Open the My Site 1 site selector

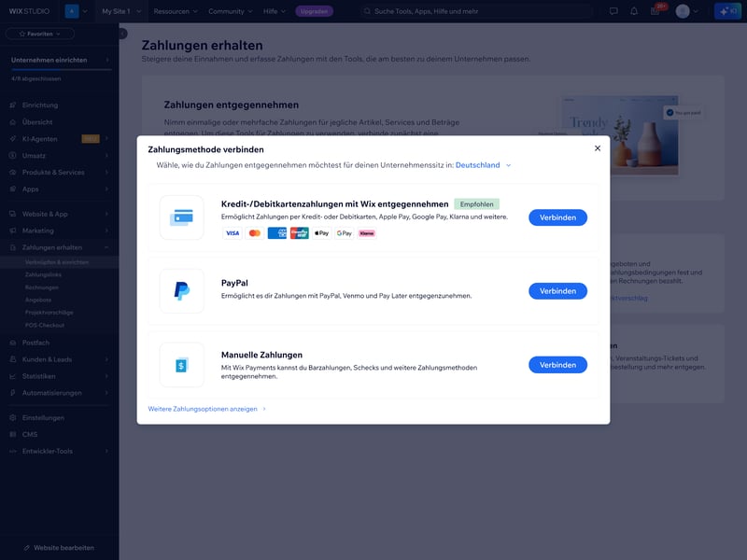click(121, 11)
